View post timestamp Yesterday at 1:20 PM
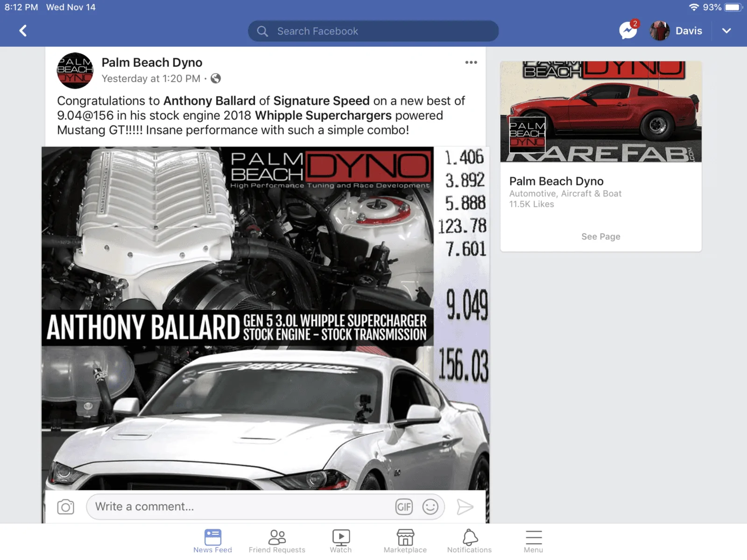This screenshot has width=747, height=560. point(151,78)
